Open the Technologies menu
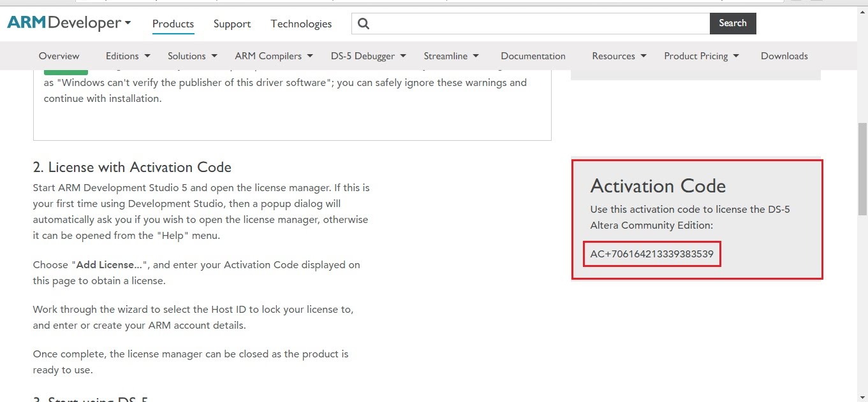Viewport: 868px width, 402px height. pyautogui.click(x=301, y=24)
